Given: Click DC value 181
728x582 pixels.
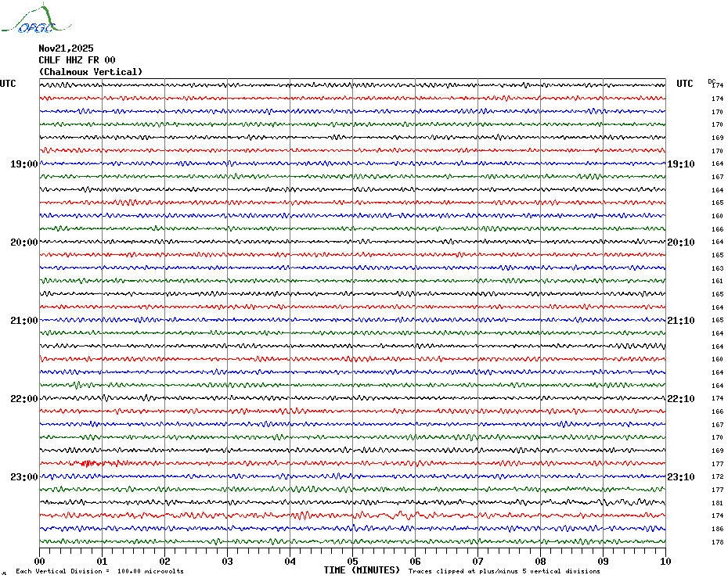Looking at the screenshot, I should click(x=717, y=503).
